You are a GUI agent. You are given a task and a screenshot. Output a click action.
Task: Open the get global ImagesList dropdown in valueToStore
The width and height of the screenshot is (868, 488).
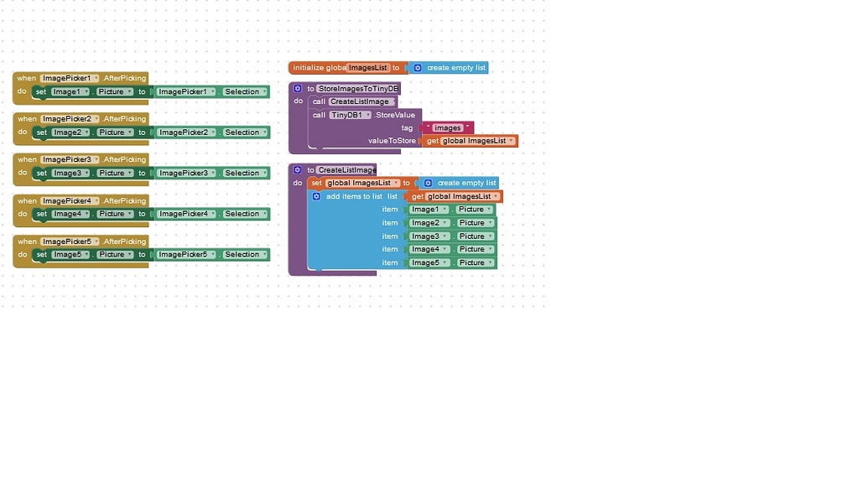511,141
